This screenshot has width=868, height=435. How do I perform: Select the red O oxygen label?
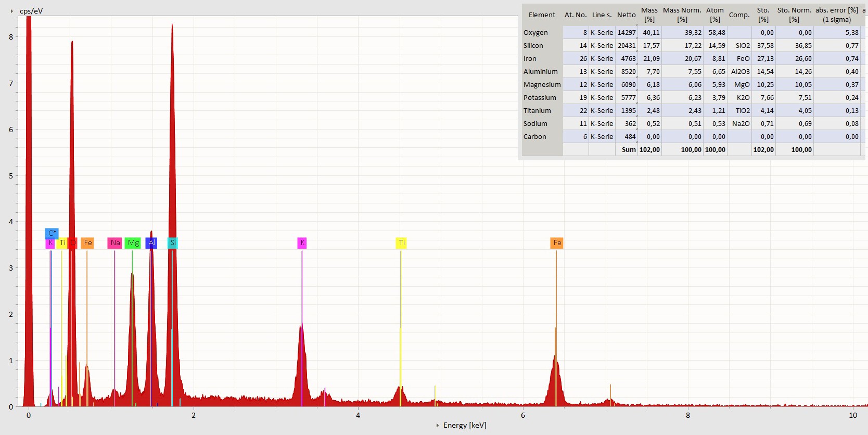pos(73,243)
